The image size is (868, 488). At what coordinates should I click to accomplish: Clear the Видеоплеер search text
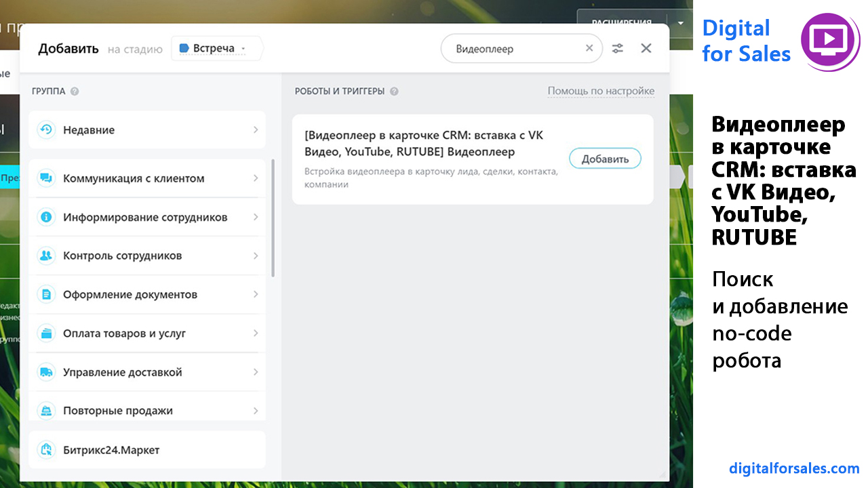pyautogui.click(x=589, y=48)
